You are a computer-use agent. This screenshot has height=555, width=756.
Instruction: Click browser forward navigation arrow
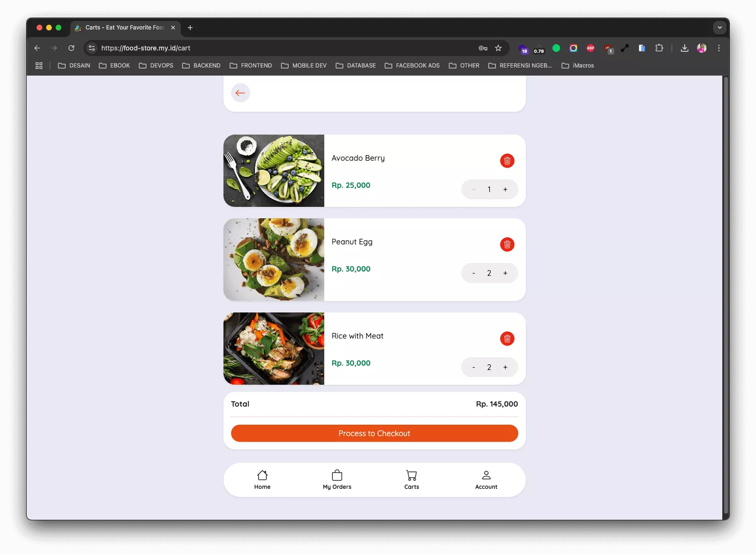[54, 48]
